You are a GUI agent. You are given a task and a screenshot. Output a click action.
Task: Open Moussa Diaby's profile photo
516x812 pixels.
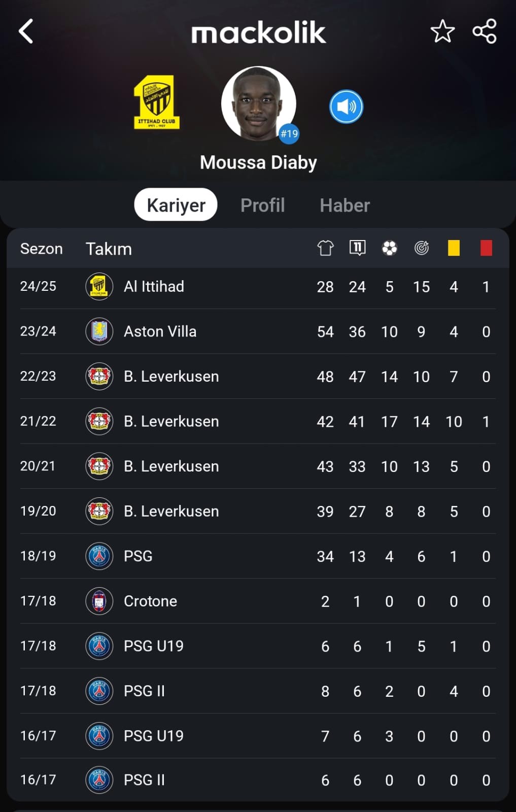(x=259, y=104)
